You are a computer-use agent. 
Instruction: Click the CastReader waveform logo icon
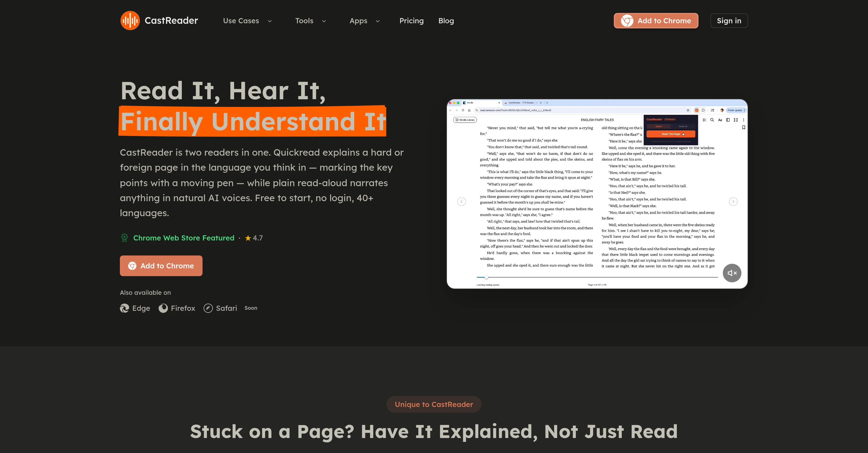coord(130,21)
